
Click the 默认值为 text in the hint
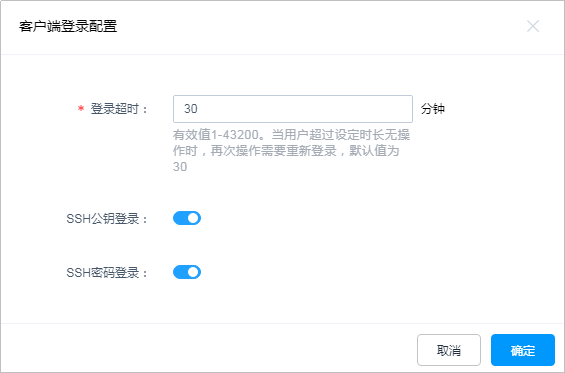(374, 151)
